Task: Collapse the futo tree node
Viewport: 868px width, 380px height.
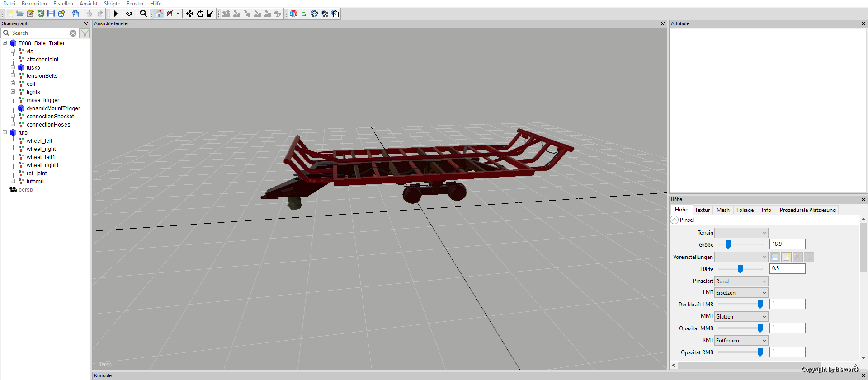Action: (x=5, y=132)
